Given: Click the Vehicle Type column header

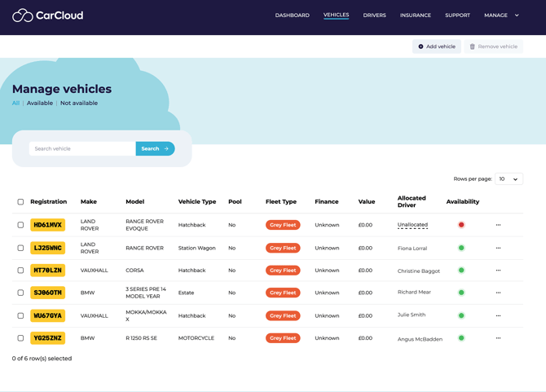Looking at the screenshot, I should pos(197,201).
